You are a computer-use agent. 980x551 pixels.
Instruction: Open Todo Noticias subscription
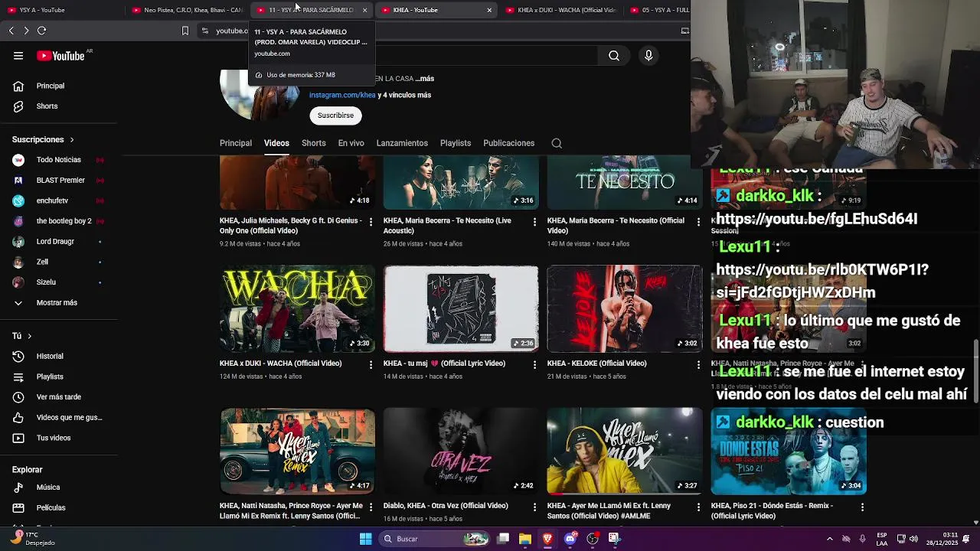[58, 160]
